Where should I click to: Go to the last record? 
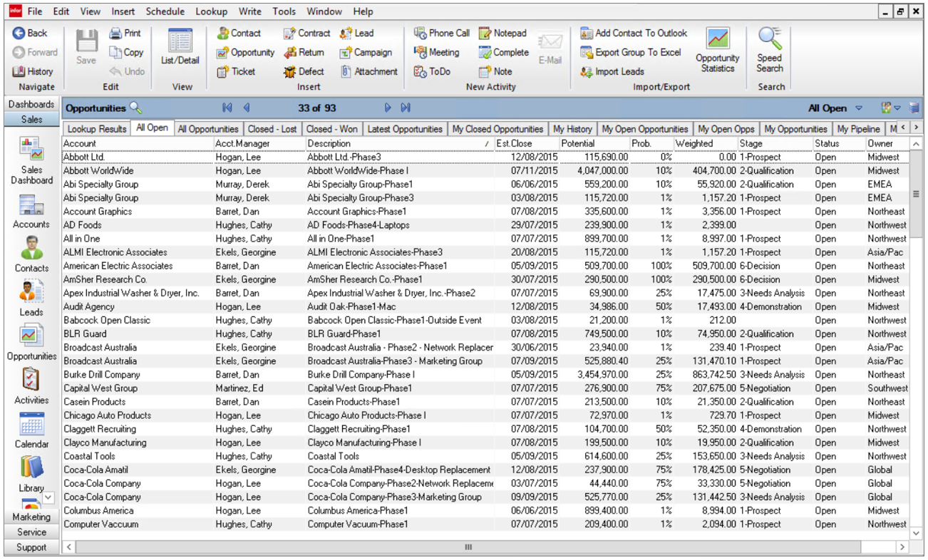[406, 108]
